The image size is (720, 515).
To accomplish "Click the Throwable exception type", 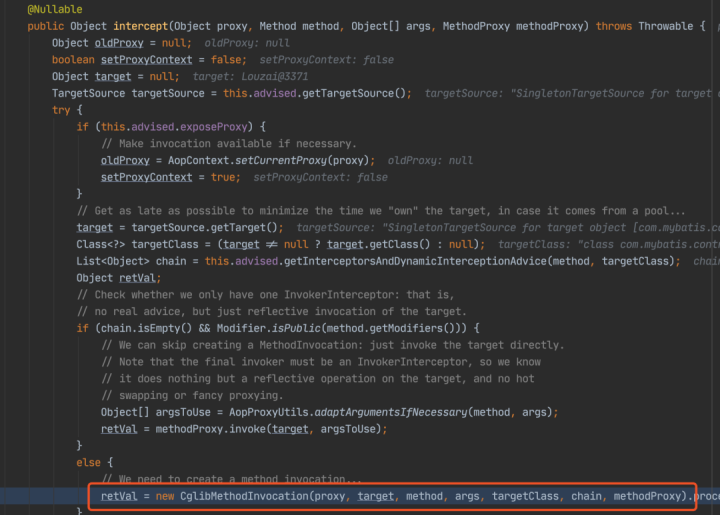I will click(x=665, y=26).
